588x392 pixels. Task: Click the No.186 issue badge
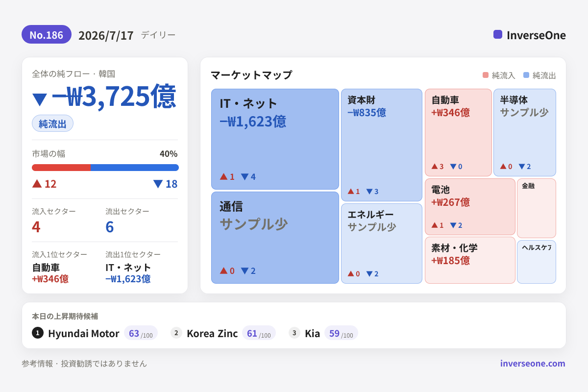(47, 35)
